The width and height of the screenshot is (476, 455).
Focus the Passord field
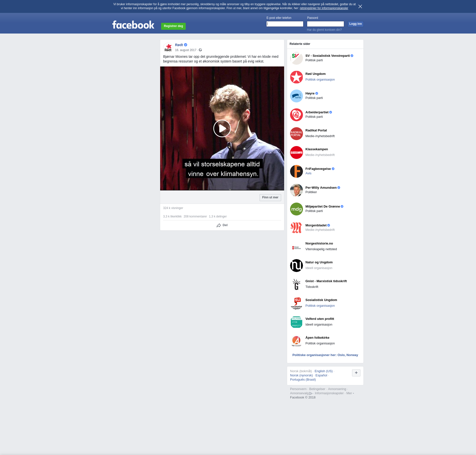click(x=325, y=24)
